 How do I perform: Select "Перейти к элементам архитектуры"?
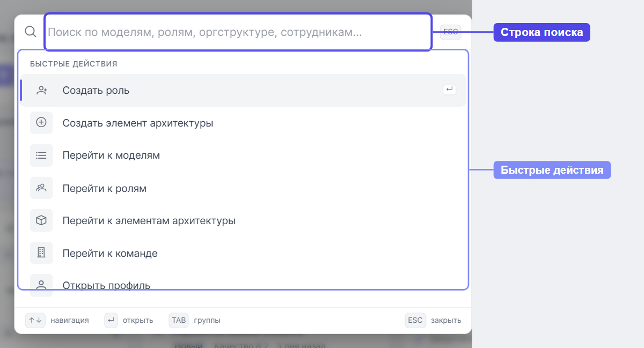pyautogui.click(x=243, y=220)
